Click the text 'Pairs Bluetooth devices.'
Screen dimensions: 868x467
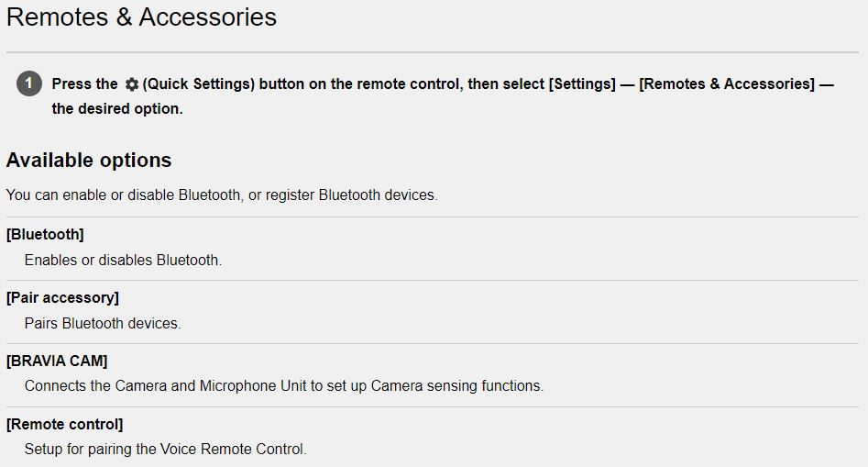(x=103, y=323)
